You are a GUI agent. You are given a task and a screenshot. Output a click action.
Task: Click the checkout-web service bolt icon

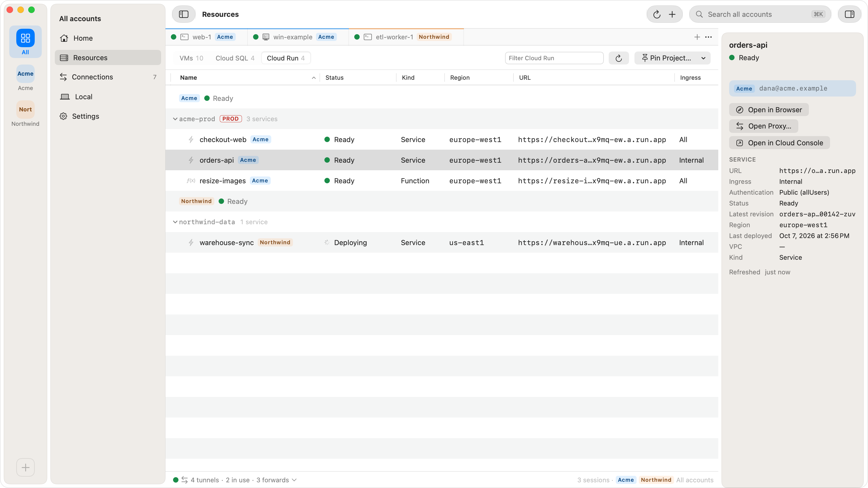[191, 139]
